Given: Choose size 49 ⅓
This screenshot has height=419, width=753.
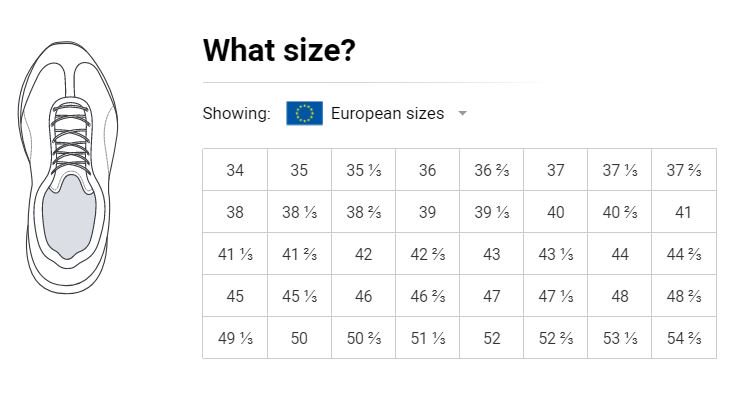Looking at the screenshot, I should 235,338.
